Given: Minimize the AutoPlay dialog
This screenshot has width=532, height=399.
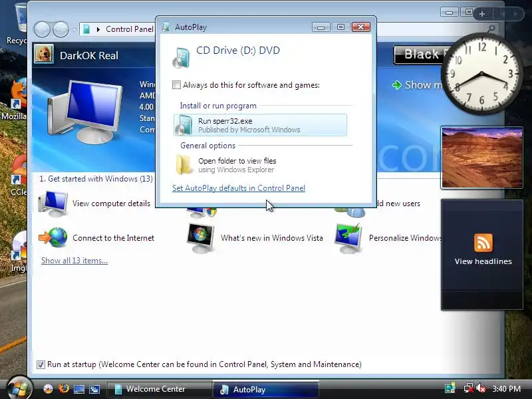Looking at the screenshot, I should (x=321, y=27).
